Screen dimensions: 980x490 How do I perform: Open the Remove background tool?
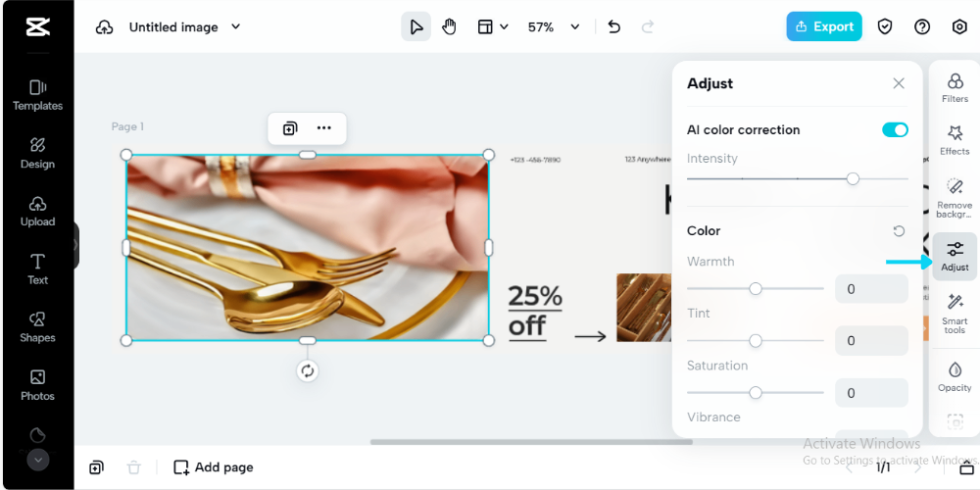click(955, 198)
